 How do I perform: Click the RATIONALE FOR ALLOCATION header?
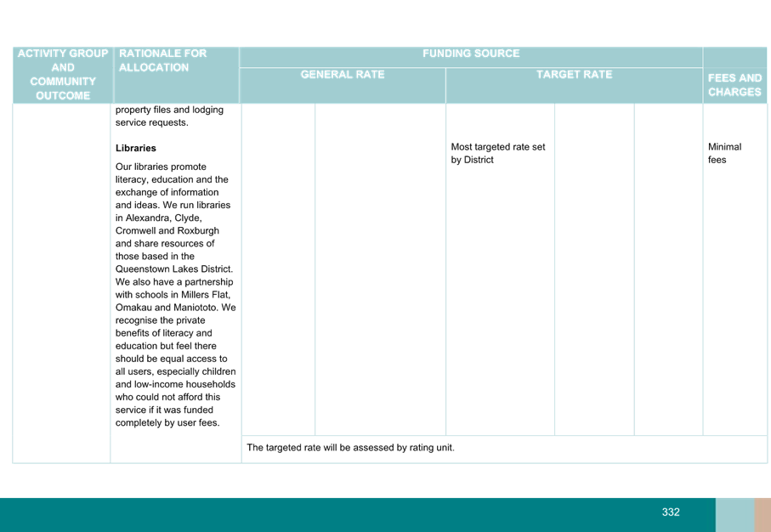163,60
